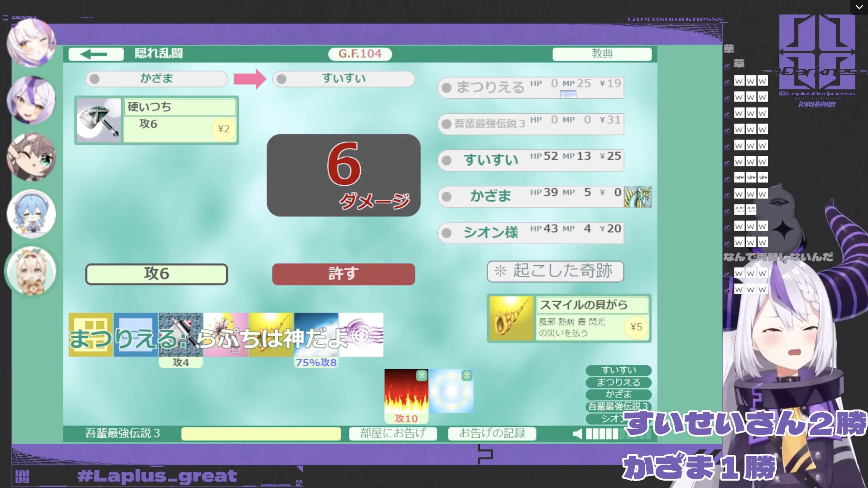Click the top white-haired winking avatar

tap(31, 43)
